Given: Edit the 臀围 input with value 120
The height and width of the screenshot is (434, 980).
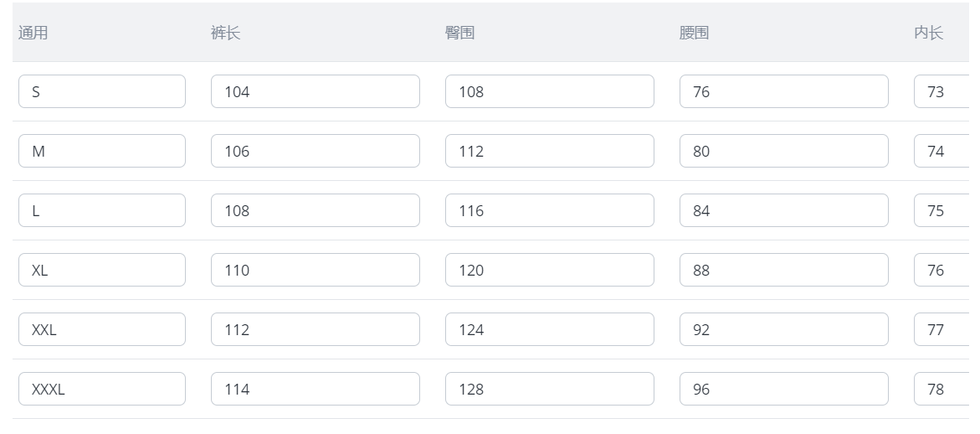Looking at the screenshot, I should (x=549, y=270).
